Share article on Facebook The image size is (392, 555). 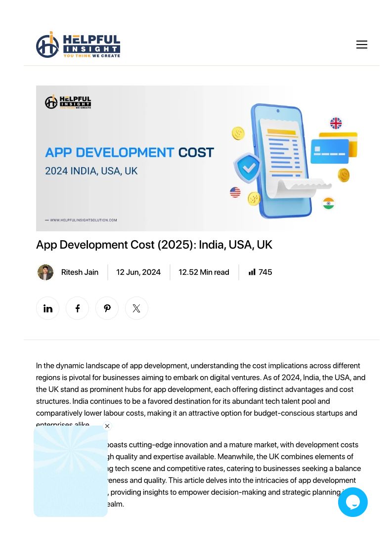[x=78, y=308]
